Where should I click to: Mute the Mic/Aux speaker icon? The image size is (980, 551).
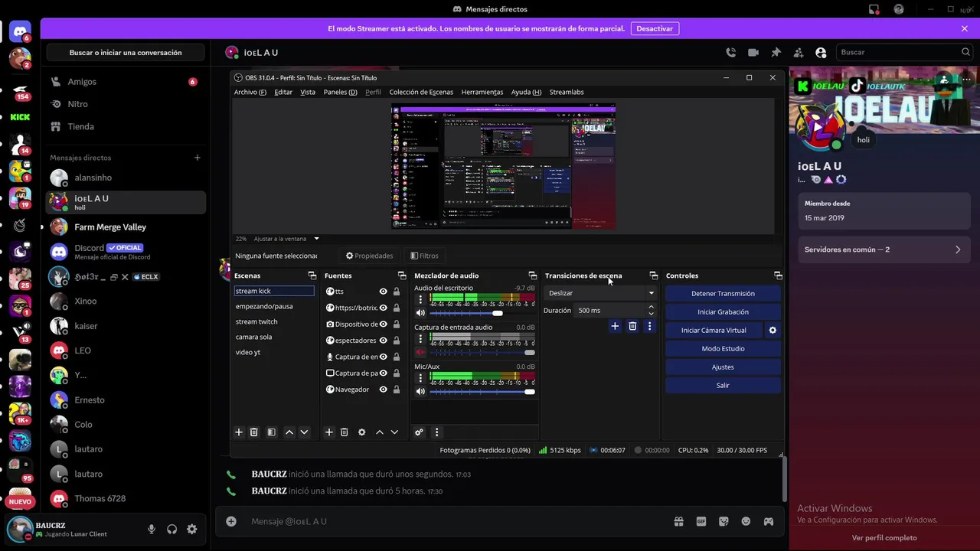420,392
